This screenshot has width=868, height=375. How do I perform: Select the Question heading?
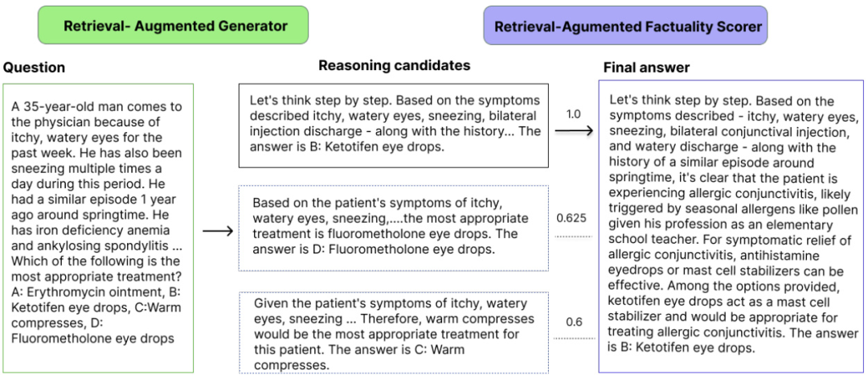[x=34, y=68]
